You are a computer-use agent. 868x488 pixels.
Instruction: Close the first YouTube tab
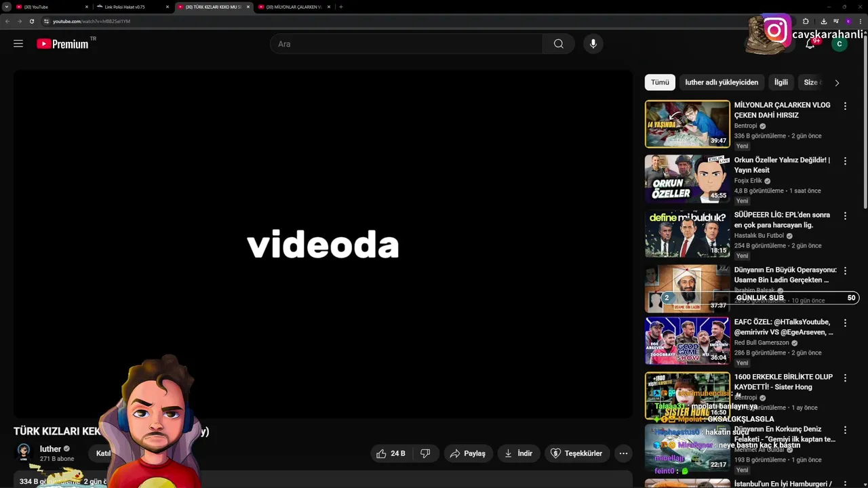[x=87, y=7]
